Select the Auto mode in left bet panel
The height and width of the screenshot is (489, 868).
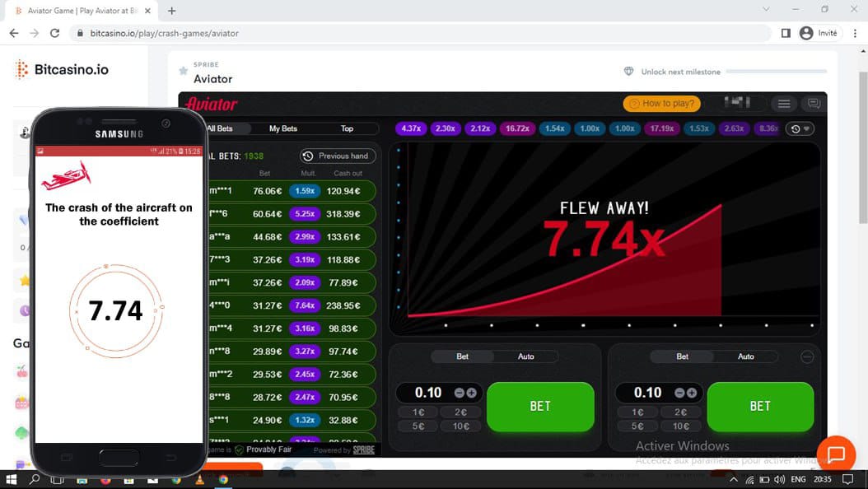526,356
